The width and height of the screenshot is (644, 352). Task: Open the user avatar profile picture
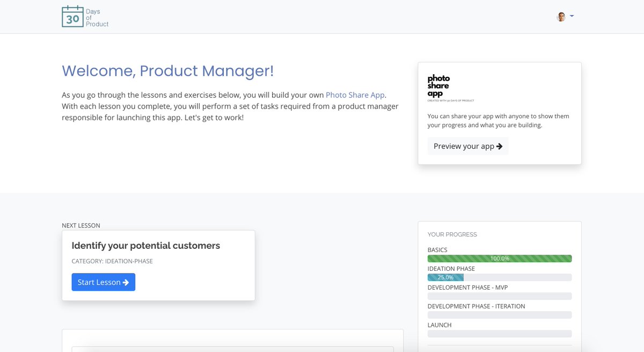click(x=561, y=17)
